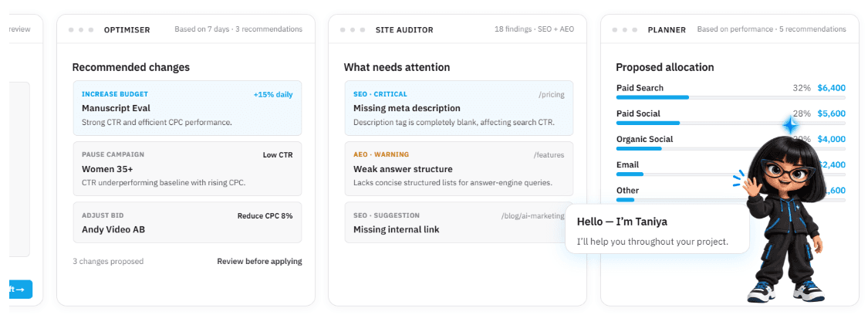Viewport: 868px width, 325px height.
Task: Click the PLANNER window title
Action: point(667,30)
